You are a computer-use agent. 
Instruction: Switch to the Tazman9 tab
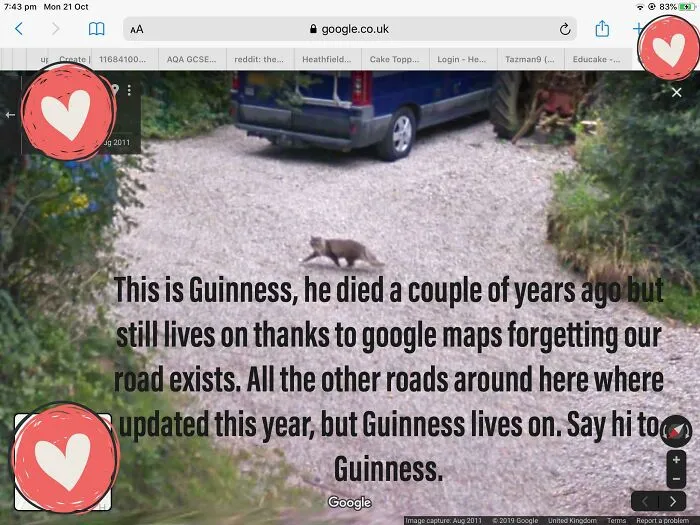point(531,59)
